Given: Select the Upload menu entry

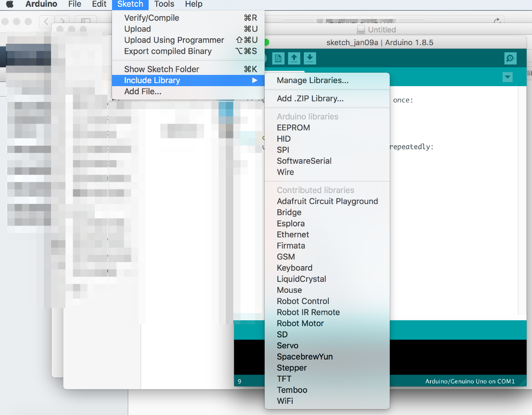Looking at the screenshot, I should (188, 29).
